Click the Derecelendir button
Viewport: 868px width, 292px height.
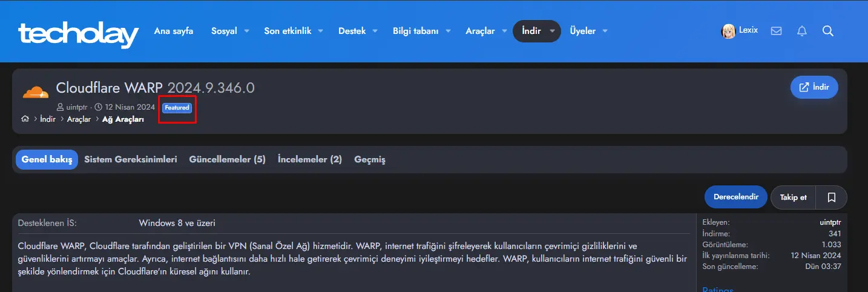[736, 197]
